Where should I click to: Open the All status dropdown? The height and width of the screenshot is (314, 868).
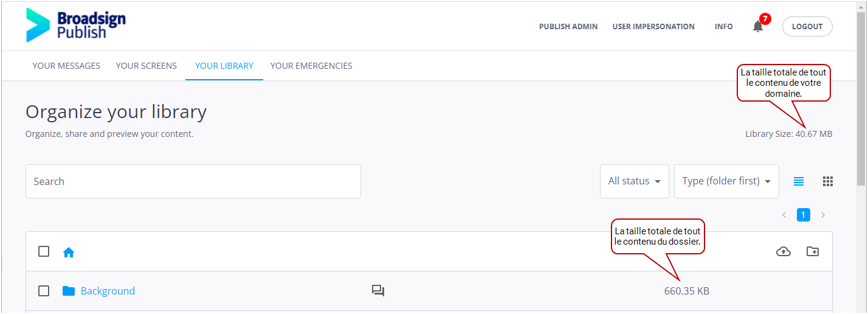tap(635, 181)
